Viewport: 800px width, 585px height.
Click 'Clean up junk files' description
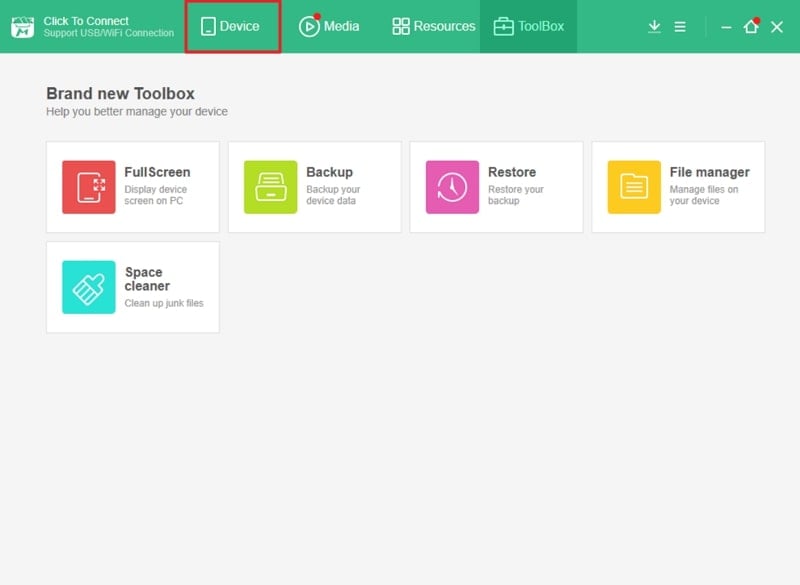(164, 303)
